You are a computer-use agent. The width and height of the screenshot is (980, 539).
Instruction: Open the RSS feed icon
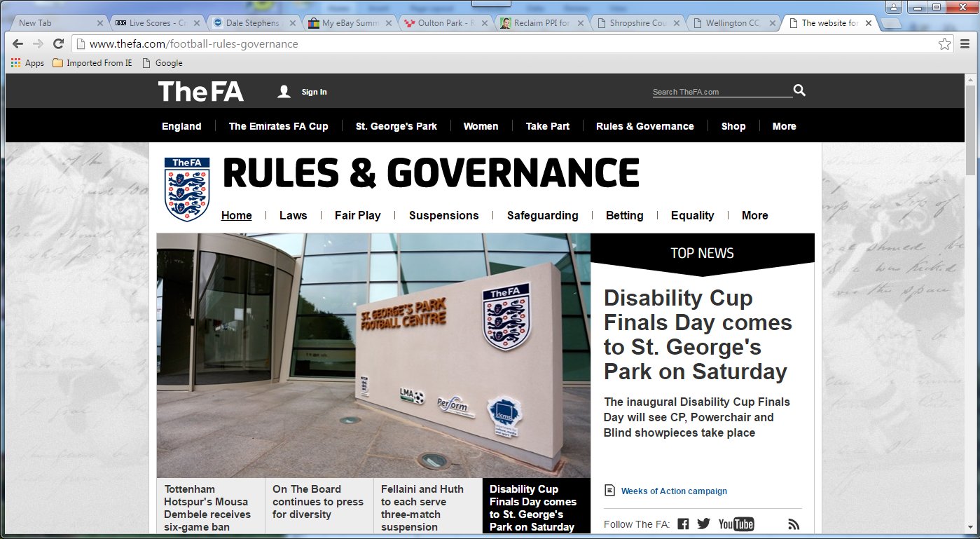794,524
